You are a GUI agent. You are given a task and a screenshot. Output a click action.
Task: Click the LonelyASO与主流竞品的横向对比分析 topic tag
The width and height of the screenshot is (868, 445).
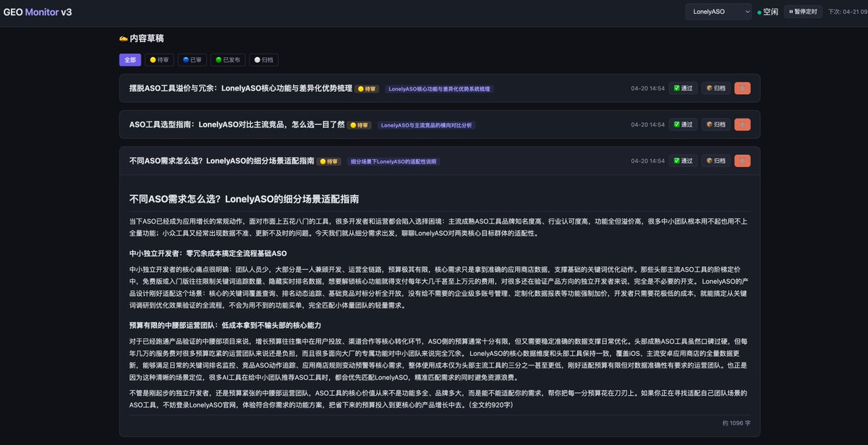(426, 125)
